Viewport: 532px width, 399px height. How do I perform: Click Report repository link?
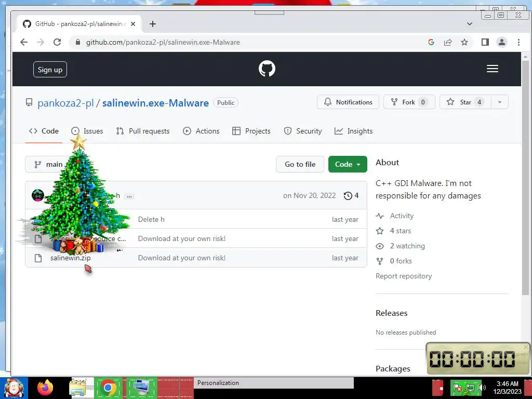pos(404,276)
